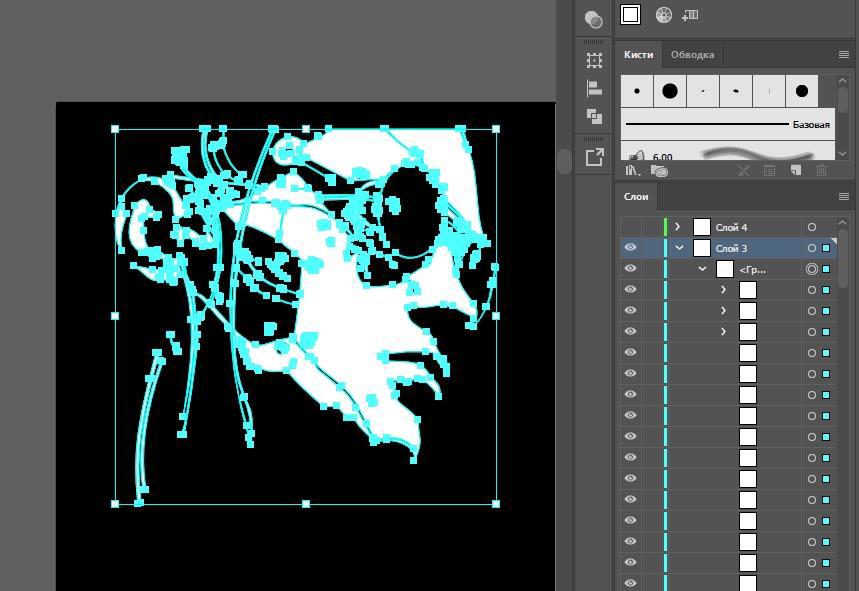The width and height of the screenshot is (859, 591).
Task: Click the white fill color swatch
Action: [x=630, y=14]
